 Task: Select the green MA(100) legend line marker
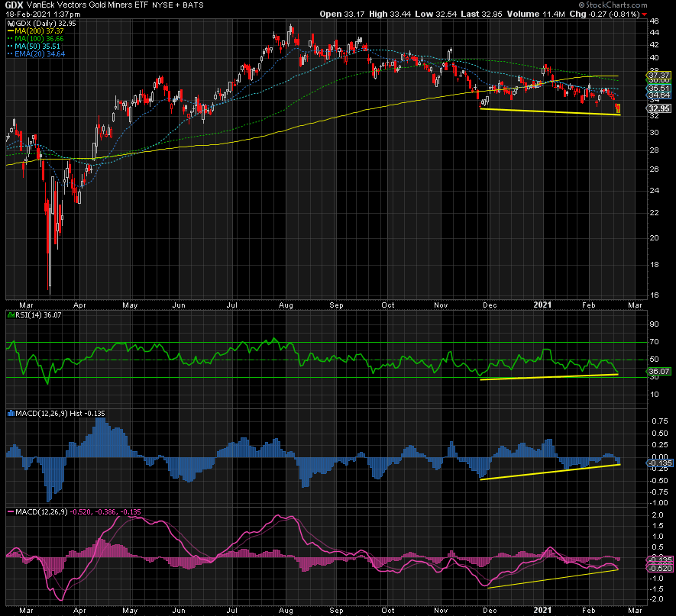pyautogui.click(x=11, y=39)
